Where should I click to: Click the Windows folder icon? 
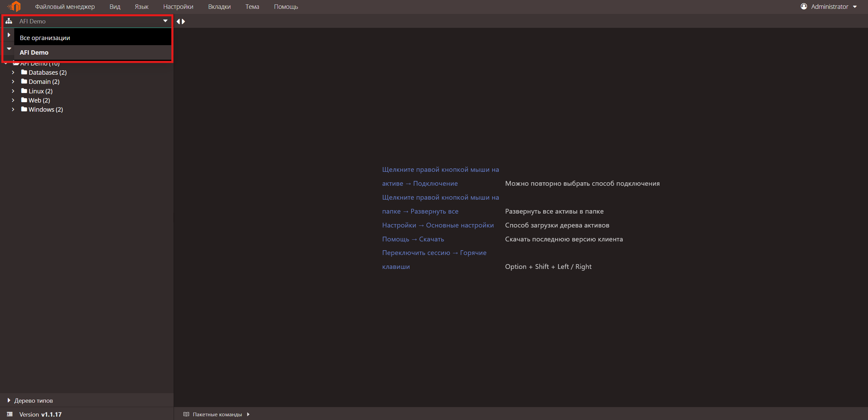[24, 109]
